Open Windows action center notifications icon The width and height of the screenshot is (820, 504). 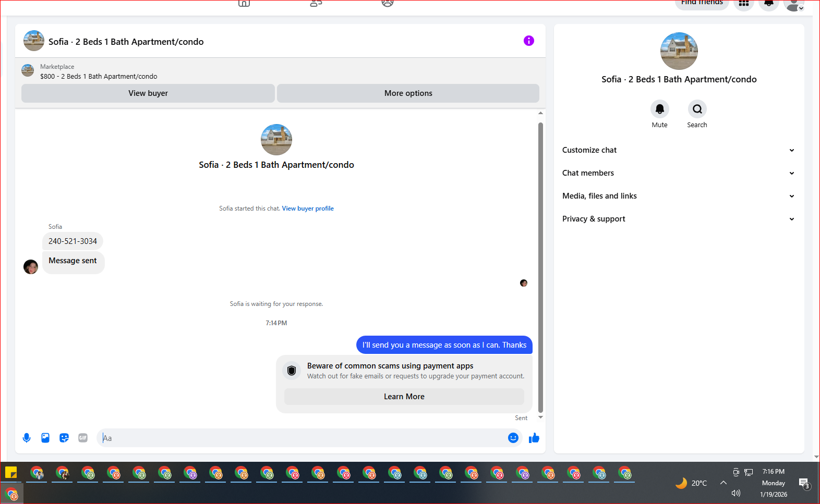click(x=804, y=484)
